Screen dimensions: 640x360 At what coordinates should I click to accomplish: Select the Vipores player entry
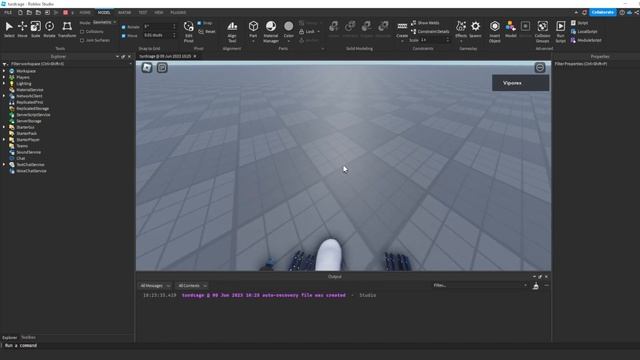point(520,83)
